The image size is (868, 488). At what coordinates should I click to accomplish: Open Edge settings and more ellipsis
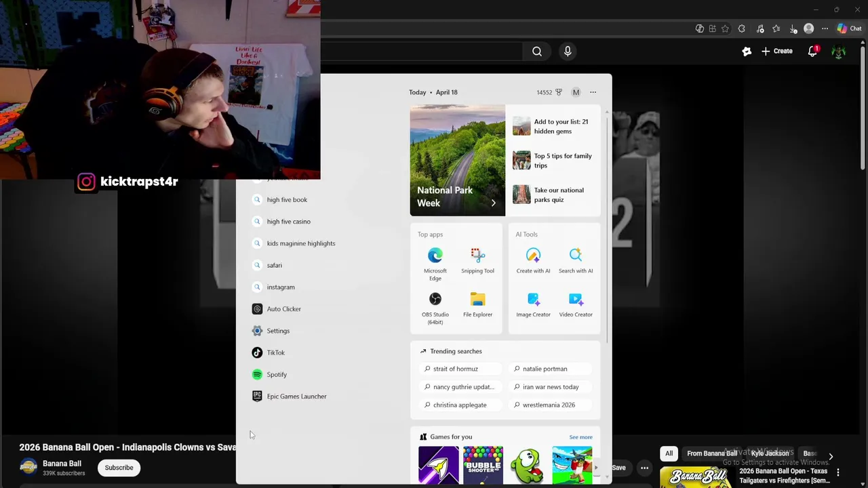click(x=825, y=28)
